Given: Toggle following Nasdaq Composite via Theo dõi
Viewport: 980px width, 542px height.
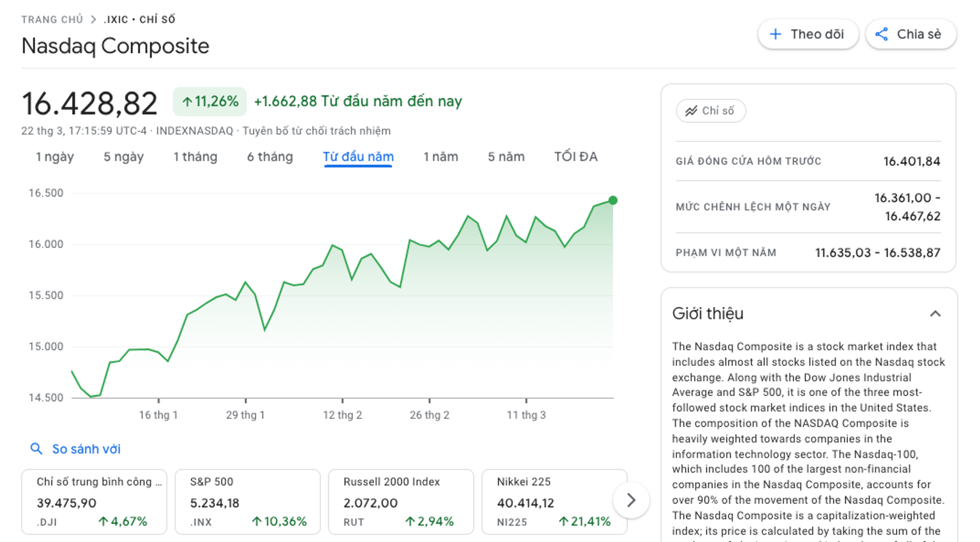Looking at the screenshot, I should coord(808,34).
